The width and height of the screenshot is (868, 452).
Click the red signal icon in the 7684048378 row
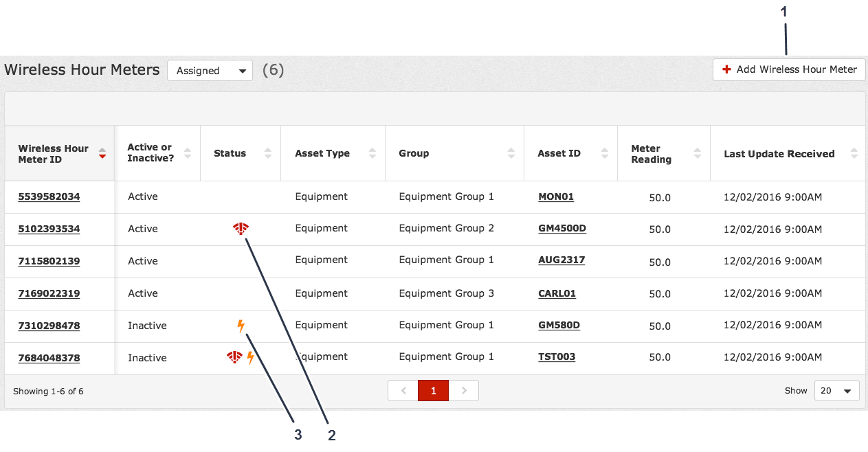point(234,357)
